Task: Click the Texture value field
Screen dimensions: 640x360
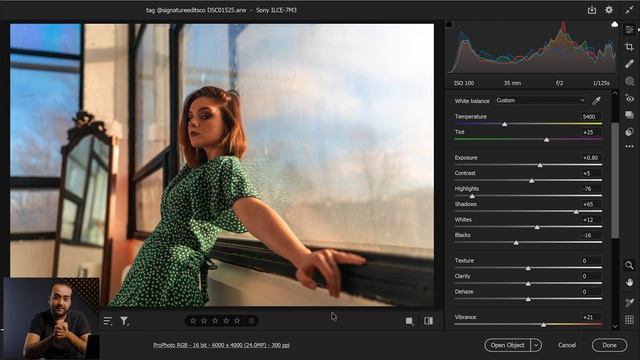Action: [x=590, y=260]
